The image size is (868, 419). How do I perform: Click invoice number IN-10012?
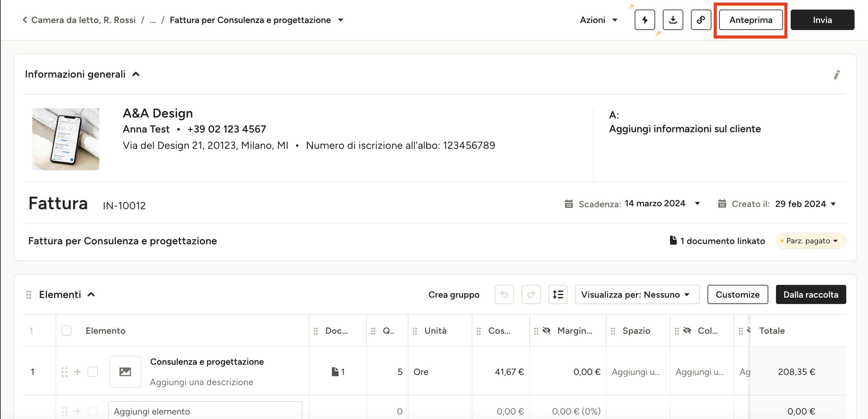(x=124, y=205)
